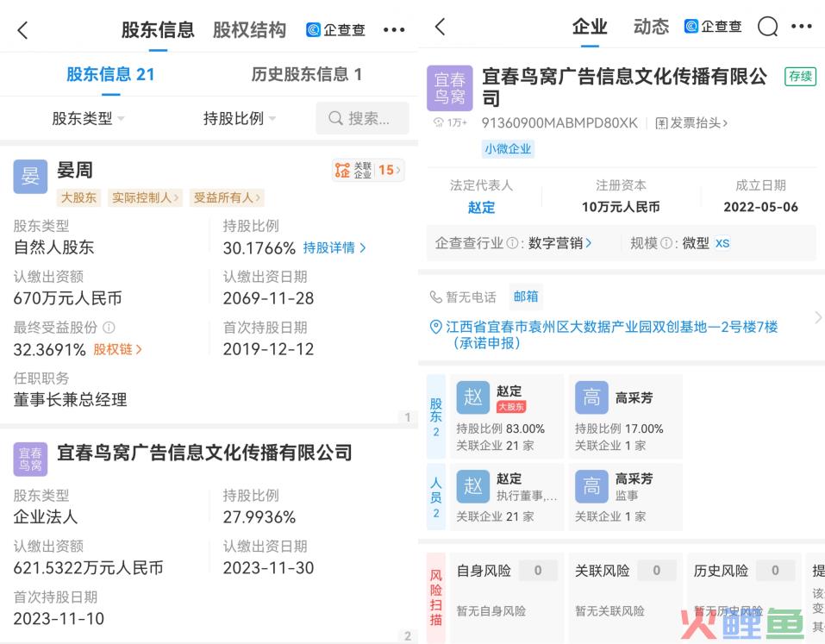Screen dimensions: 825x644
Task: Open the 数字营销 industry link
Action: 559,243
